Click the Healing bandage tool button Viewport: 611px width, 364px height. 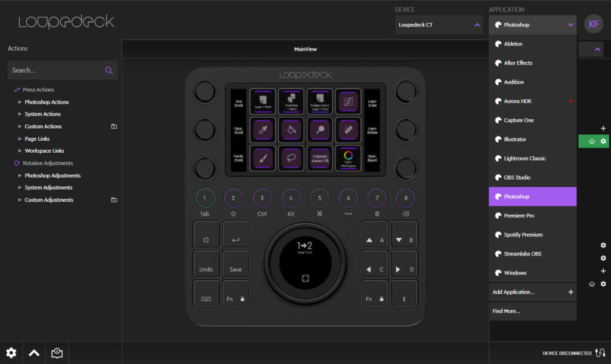point(348,129)
